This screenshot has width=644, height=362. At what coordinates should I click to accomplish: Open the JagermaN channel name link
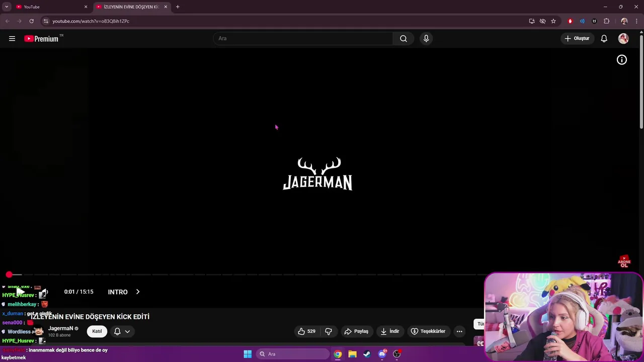tap(61, 328)
